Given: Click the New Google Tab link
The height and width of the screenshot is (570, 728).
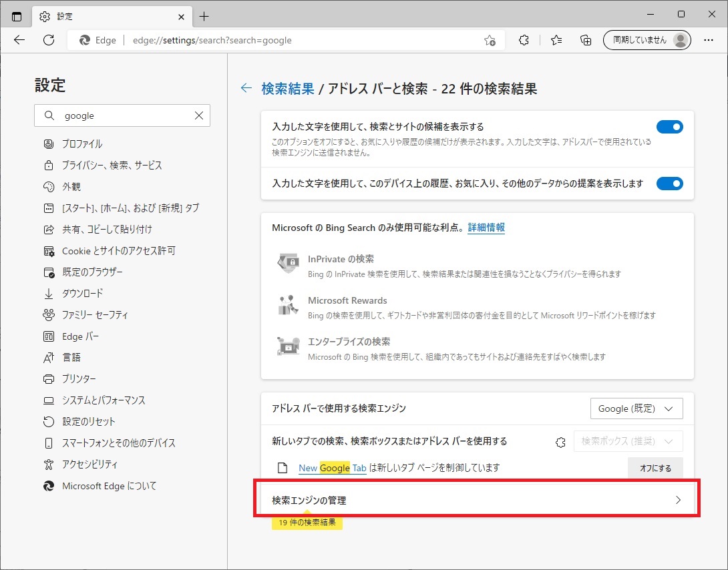Looking at the screenshot, I should (333, 467).
